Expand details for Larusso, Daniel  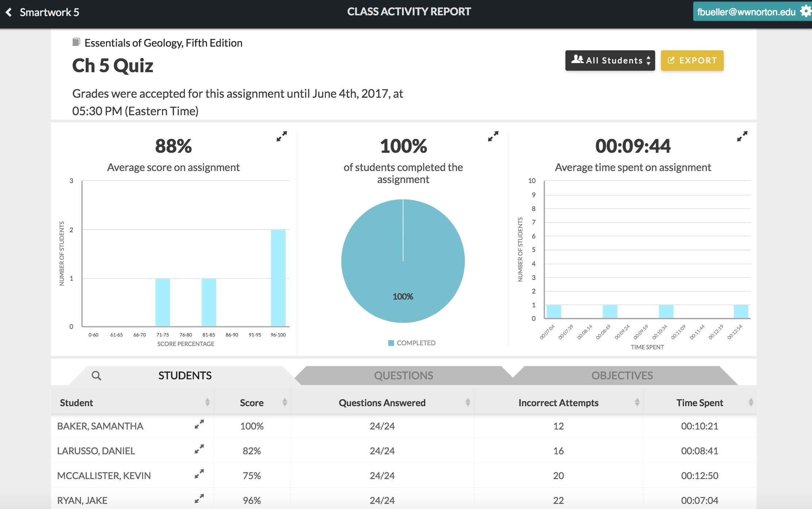pyautogui.click(x=199, y=449)
